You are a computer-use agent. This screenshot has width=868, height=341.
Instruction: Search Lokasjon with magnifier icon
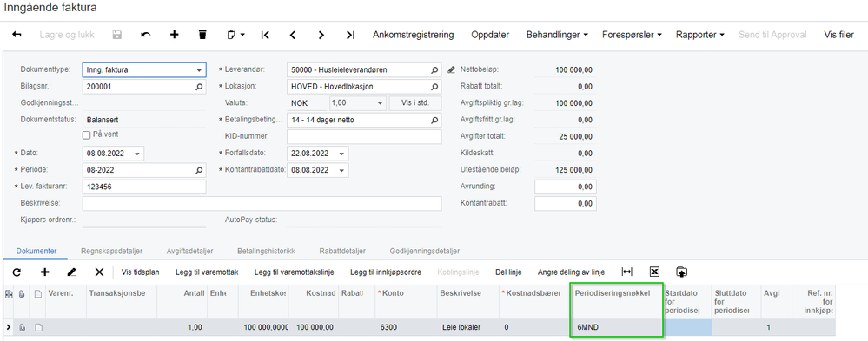[x=434, y=87]
